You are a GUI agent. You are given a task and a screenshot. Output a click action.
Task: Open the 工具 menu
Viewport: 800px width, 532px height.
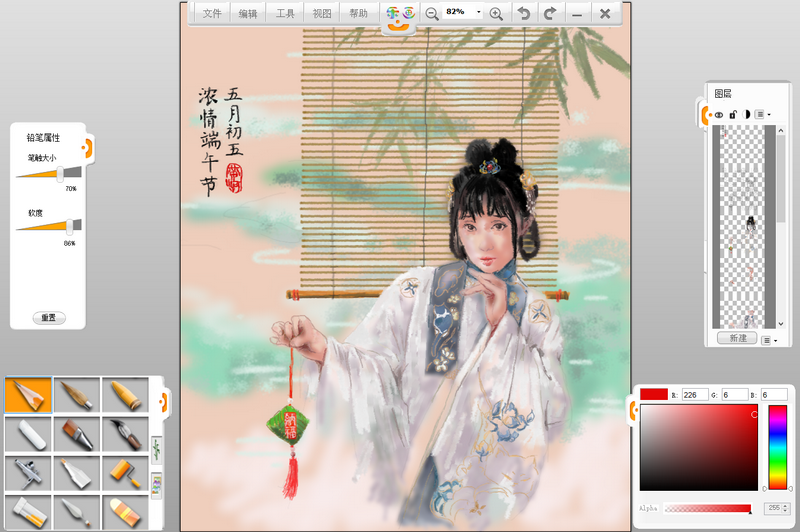pos(285,13)
